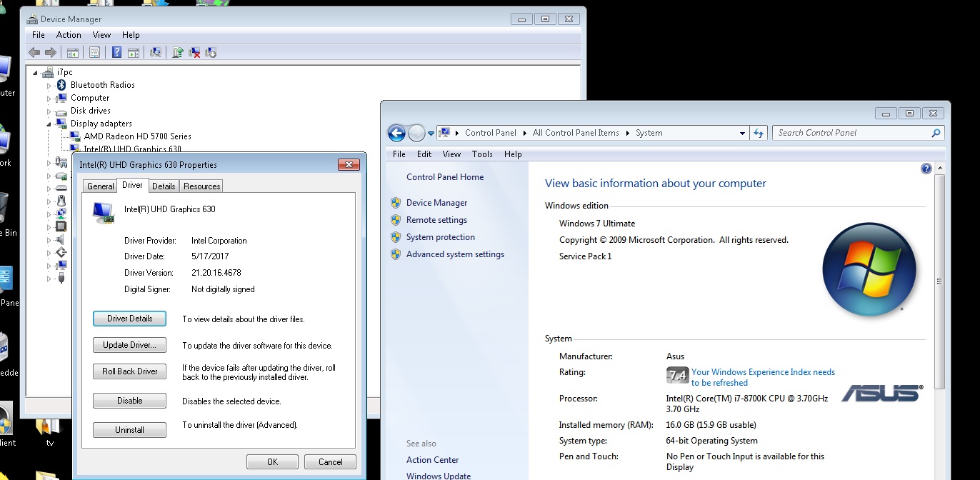Open the address bar history dropdown
The height and width of the screenshot is (480, 980).
pos(743,133)
